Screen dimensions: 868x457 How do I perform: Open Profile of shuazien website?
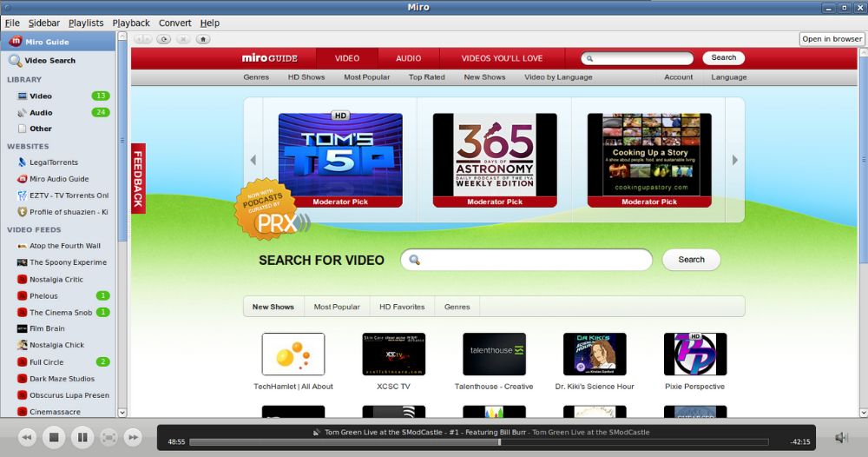click(x=57, y=212)
